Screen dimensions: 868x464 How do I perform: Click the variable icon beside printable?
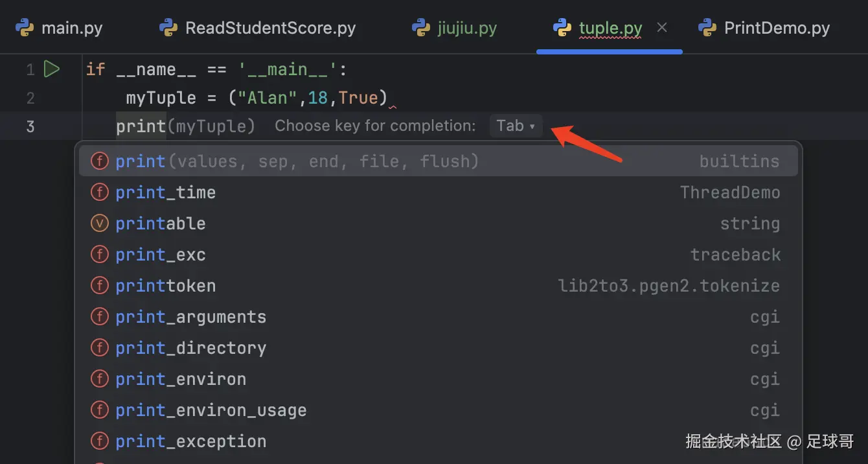99,223
